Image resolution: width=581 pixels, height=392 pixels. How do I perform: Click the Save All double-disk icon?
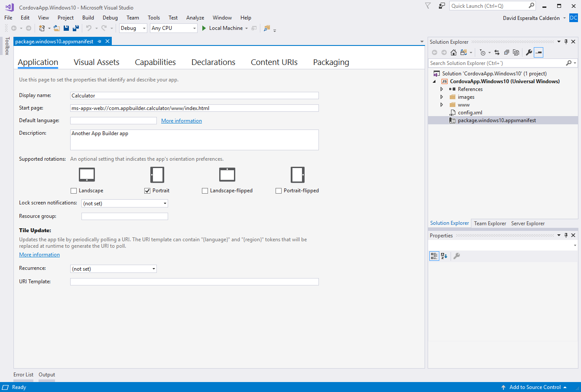[76, 28]
